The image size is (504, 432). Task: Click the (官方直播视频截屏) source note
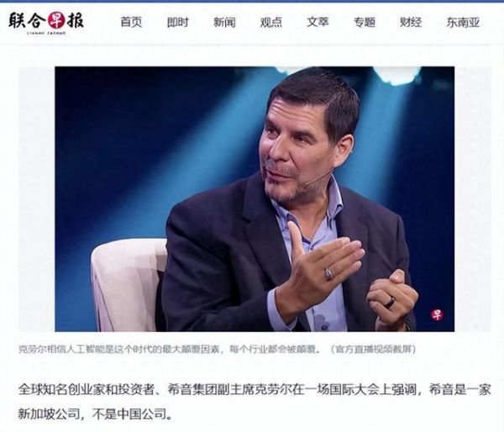point(373,349)
